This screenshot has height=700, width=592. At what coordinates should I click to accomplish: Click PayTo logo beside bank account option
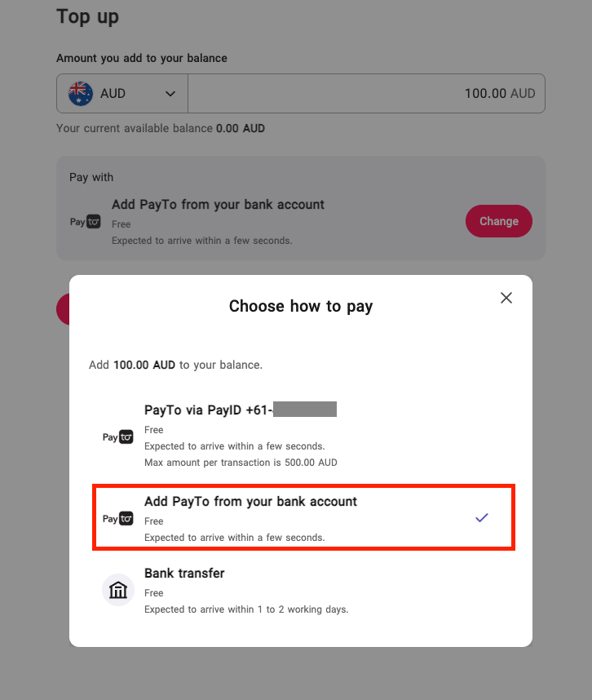(117, 518)
